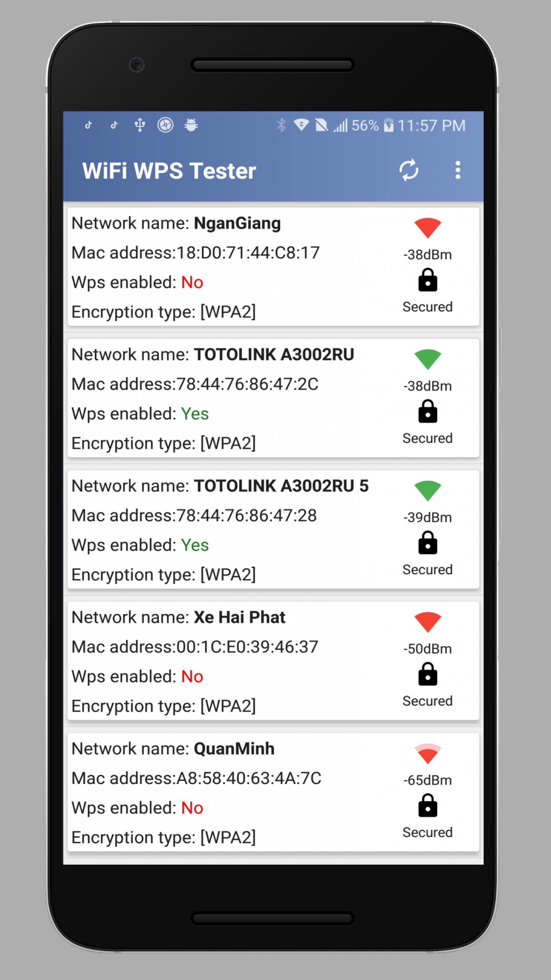Select the TOTOLINK A3002RU 5 network name
Screen dimensions: 551x980
click(x=281, y=486)
